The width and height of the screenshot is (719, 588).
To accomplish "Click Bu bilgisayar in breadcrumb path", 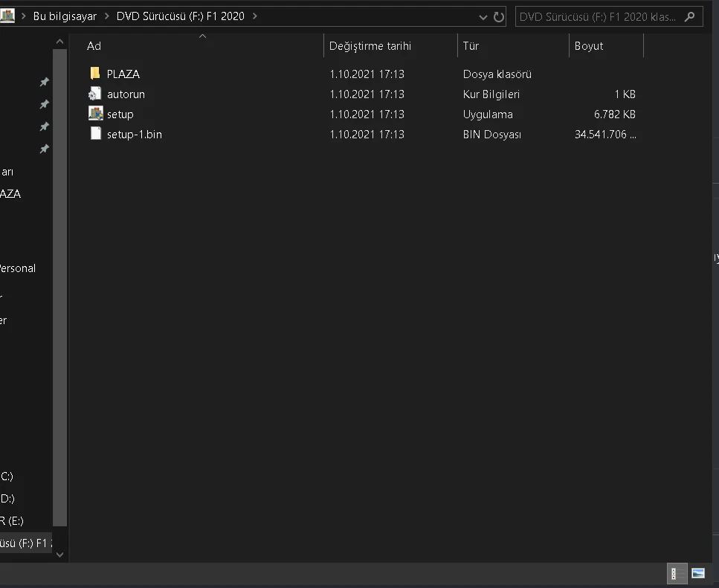I will [x=65, y=16].
